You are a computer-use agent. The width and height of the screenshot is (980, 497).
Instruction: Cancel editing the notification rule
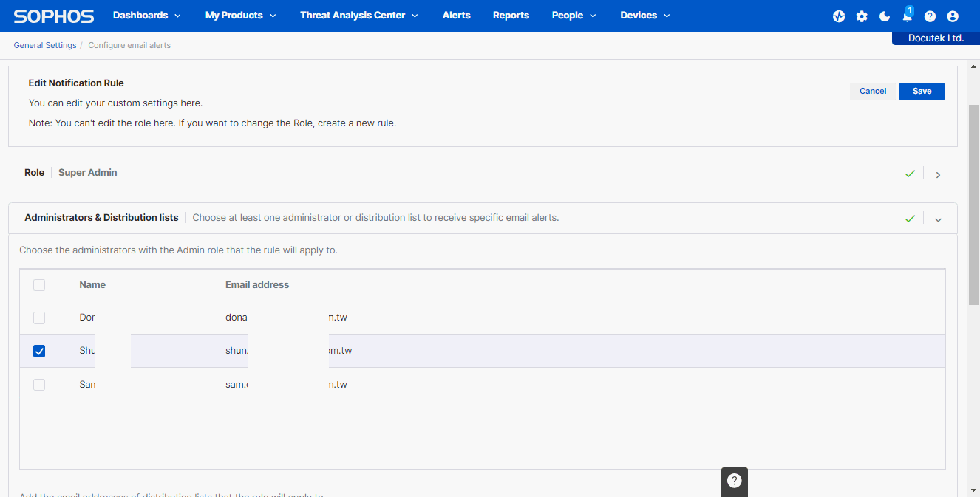[x=873, y=91]
